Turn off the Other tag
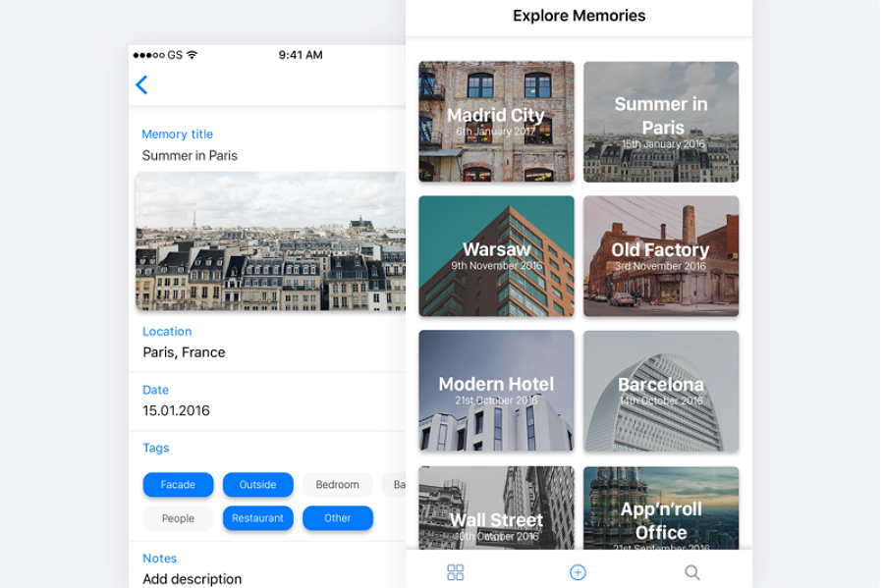This screenshot has height=588, width=884. [x=337, y=518]
